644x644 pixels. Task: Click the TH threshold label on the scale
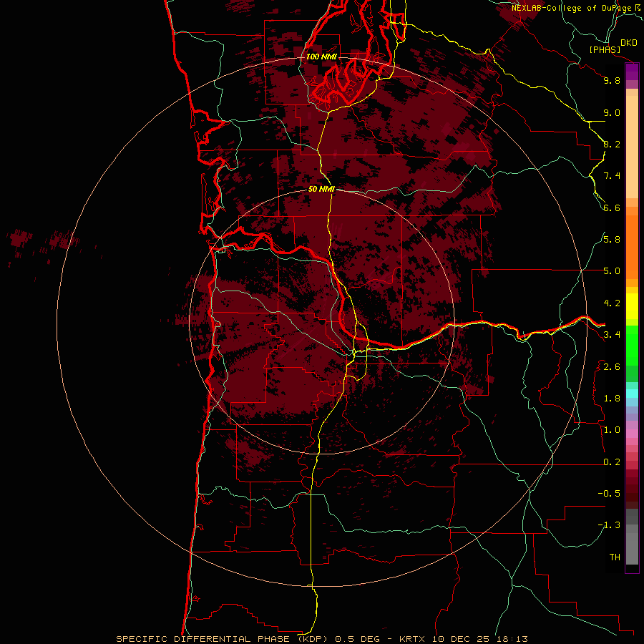(x=615, y=557)
